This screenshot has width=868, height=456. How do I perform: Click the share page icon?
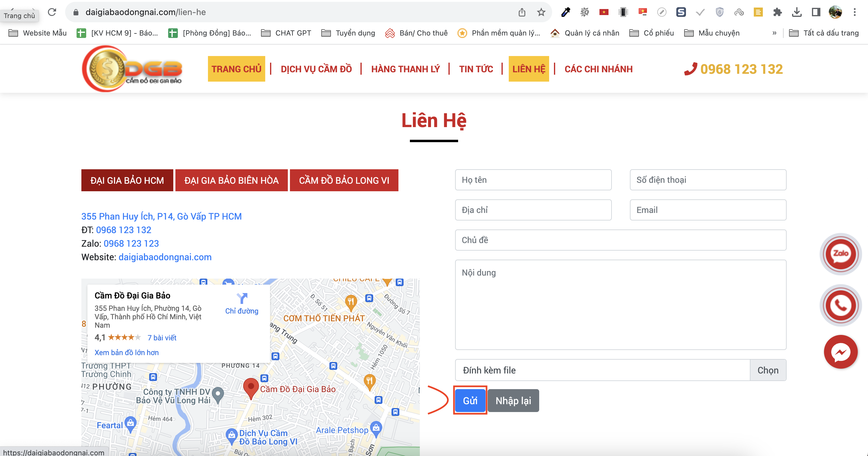[x=523, y=12]
